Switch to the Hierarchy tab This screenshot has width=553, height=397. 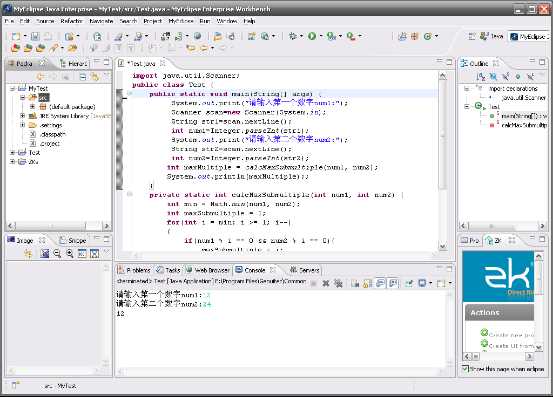pos(74,63)
